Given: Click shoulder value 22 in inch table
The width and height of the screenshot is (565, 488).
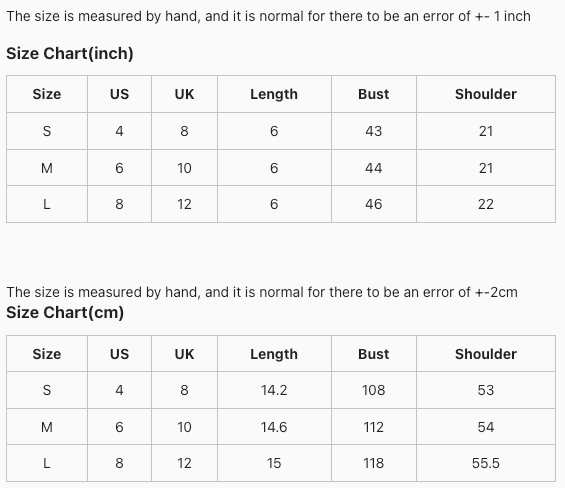Looking at the screenshot, I should (486, 204).
